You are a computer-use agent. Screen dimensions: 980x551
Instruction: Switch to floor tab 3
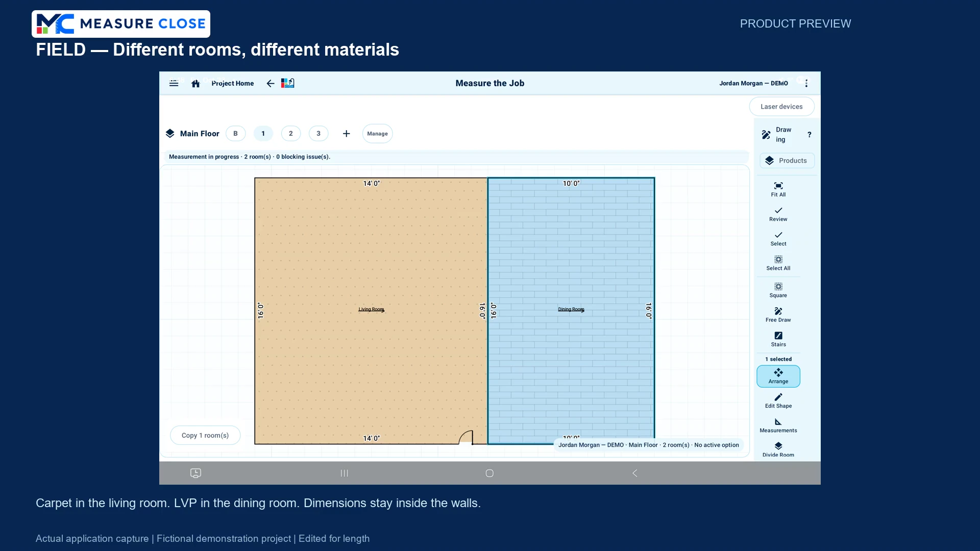[318, 134]
